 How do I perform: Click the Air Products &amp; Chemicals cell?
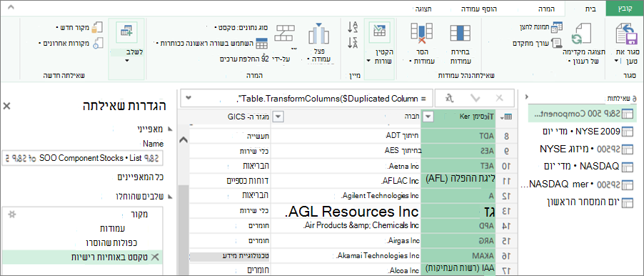point(346,226)
